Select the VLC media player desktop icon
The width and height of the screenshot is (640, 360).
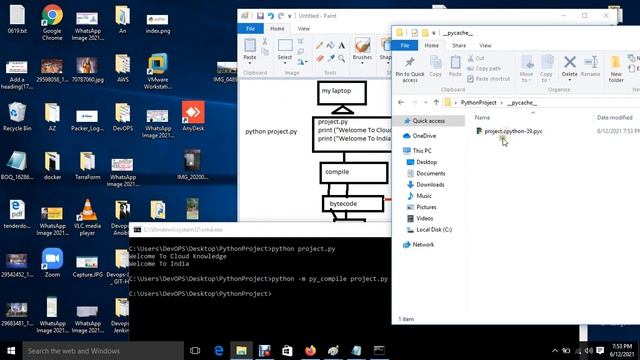87,217
